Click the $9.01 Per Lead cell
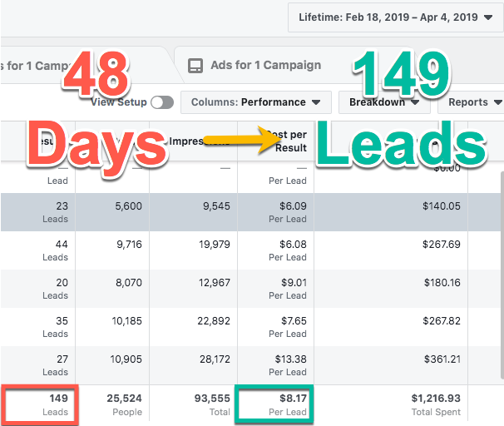 pyautogui.click(x=276, y=289)
